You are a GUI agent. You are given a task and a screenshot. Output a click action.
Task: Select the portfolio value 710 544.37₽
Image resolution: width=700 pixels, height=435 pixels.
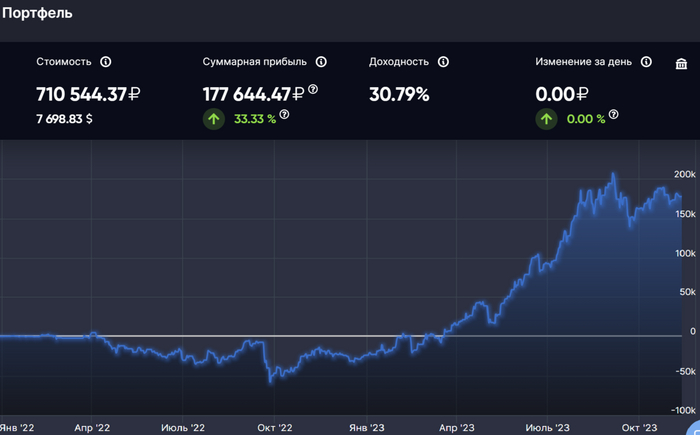click(x=88, y=95)
